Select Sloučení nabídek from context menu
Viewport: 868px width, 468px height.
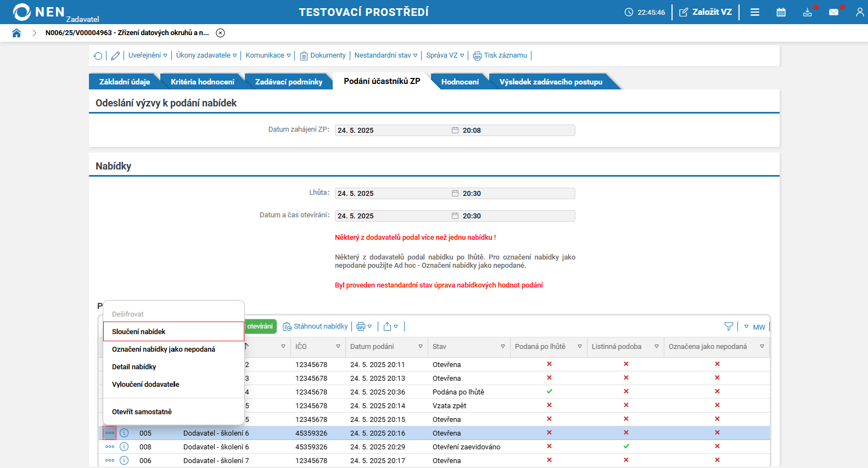[x=139, y=331]
